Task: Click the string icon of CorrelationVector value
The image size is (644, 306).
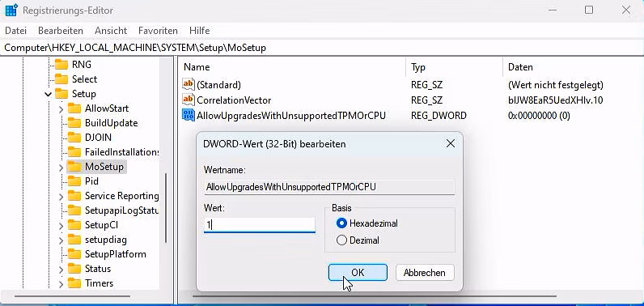Action: [189, 100]
